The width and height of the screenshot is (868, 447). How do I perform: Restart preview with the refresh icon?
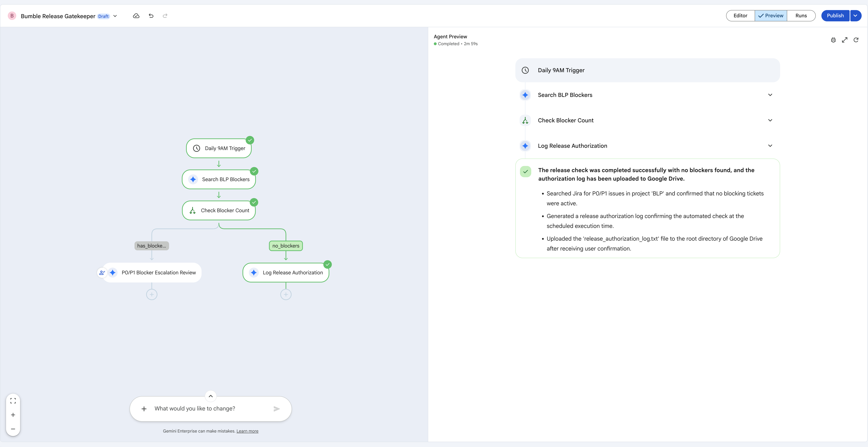click(x=856, y=40)
